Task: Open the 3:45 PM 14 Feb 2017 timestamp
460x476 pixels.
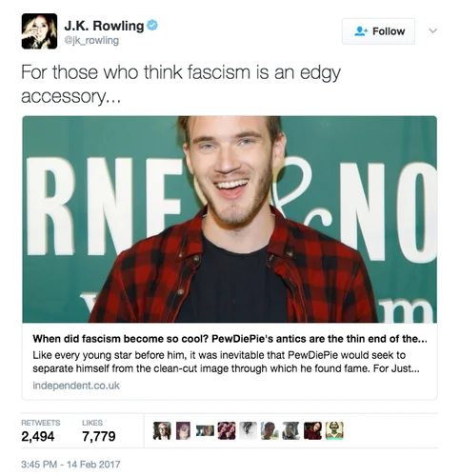Action: tap(70, 465)
